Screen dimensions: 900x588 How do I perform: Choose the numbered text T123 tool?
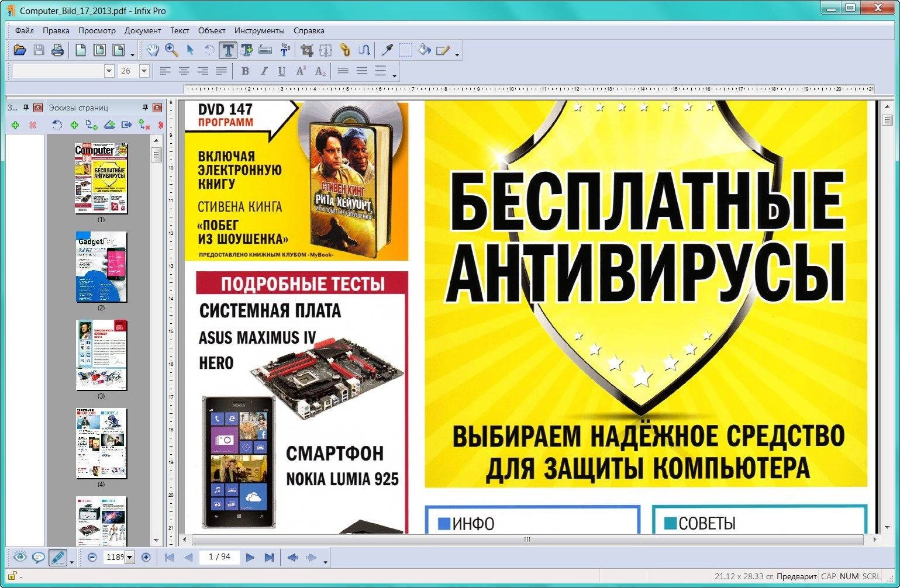tap(284, 50)
